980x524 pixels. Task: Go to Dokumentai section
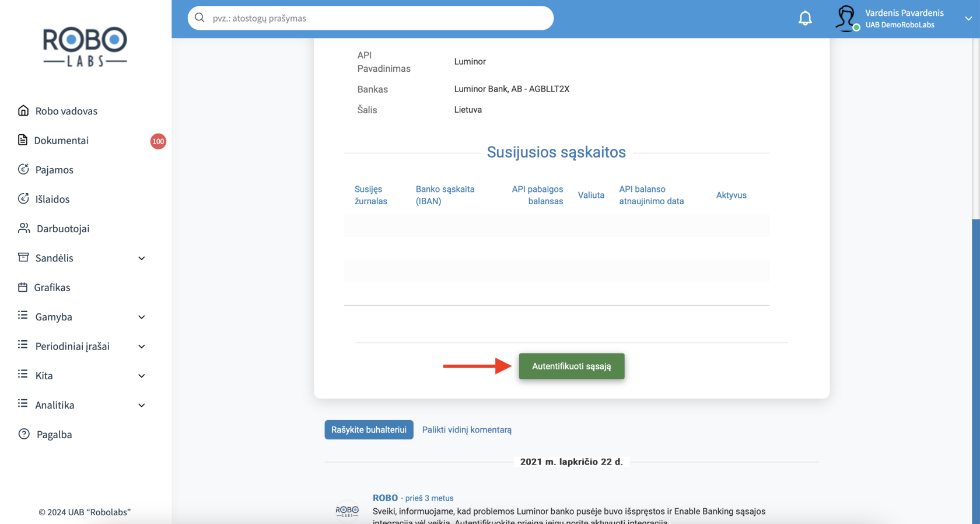tap(61, 140)
